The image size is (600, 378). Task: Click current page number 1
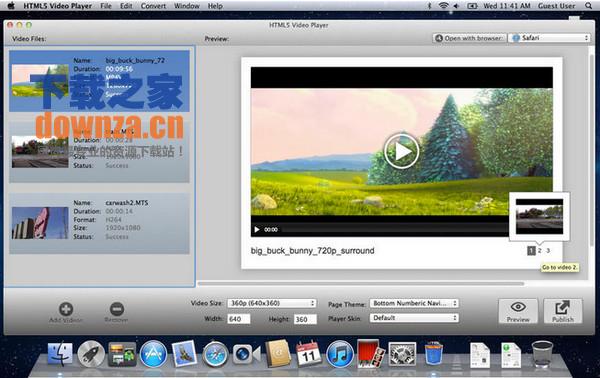click(531, 251)
